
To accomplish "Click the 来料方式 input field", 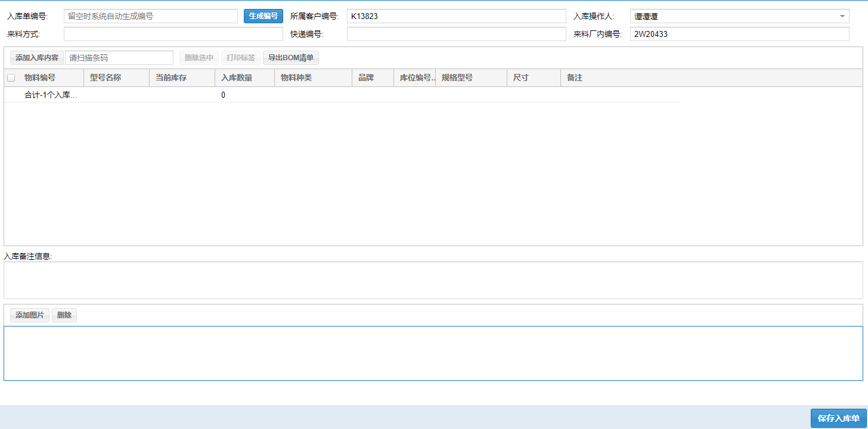I will pos(172,34).
